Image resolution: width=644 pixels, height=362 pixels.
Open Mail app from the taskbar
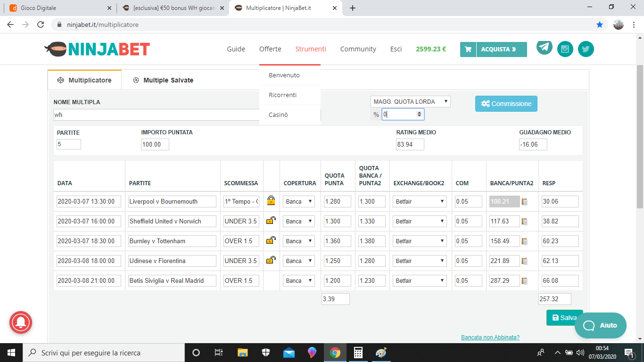289,353
